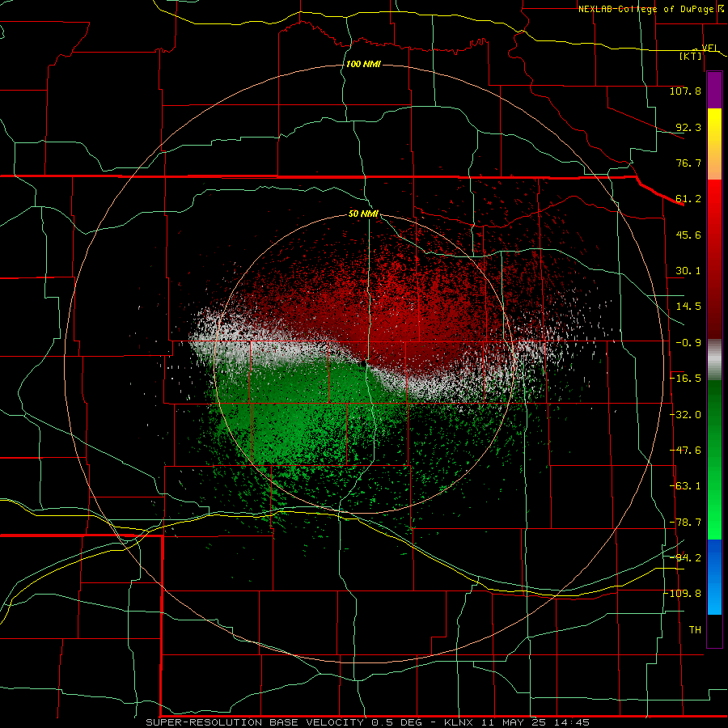Click the SUPER-RESOLUTION BASE VELOCITY caption text
Viewport: 728px width, 728px height.
coord(255,722)
